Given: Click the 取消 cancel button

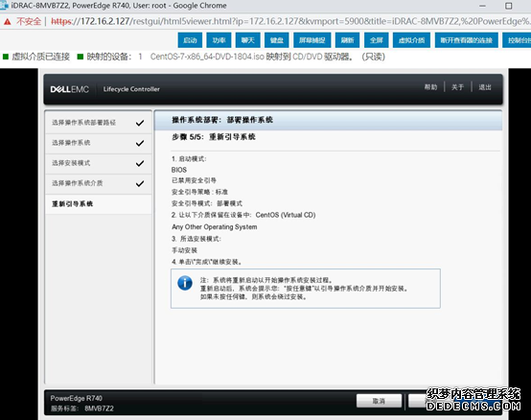Looking at the screenshot, I should coord(379,401).
